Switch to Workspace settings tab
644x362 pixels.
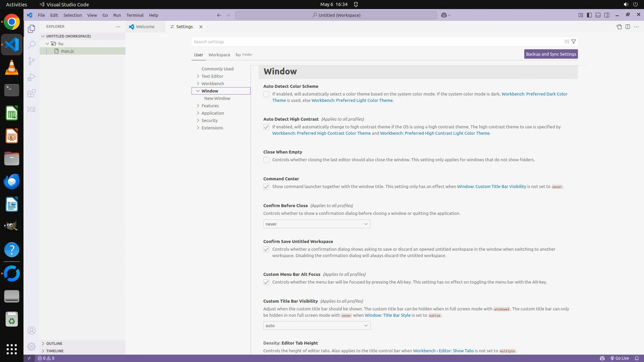[x=219, y=55]
